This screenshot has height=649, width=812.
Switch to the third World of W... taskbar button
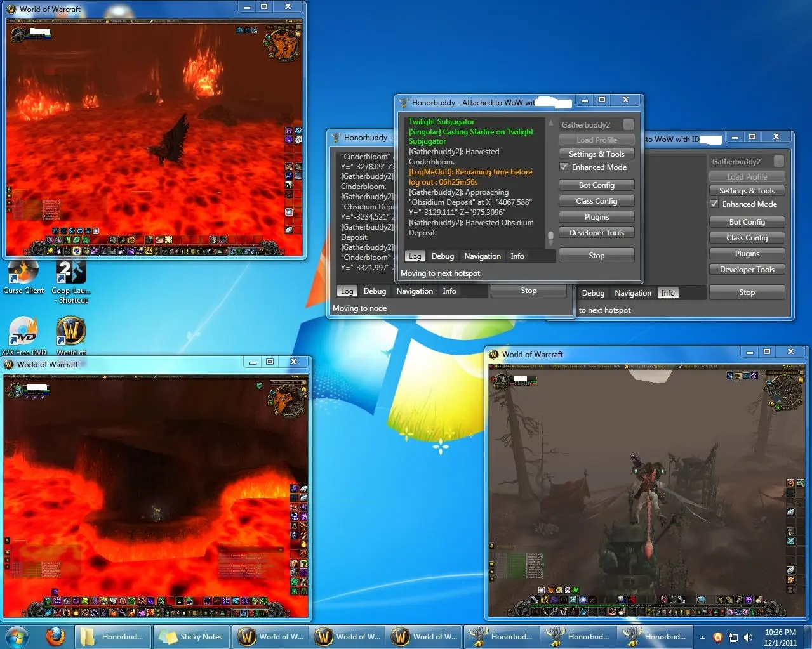click(425, 636)
